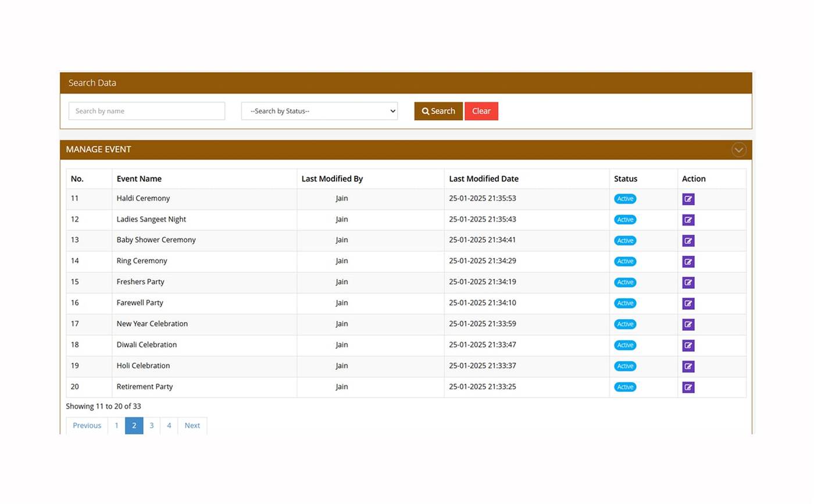Open edit for Retirement Party
814x504 pixels.
click(x=688, y=387)
